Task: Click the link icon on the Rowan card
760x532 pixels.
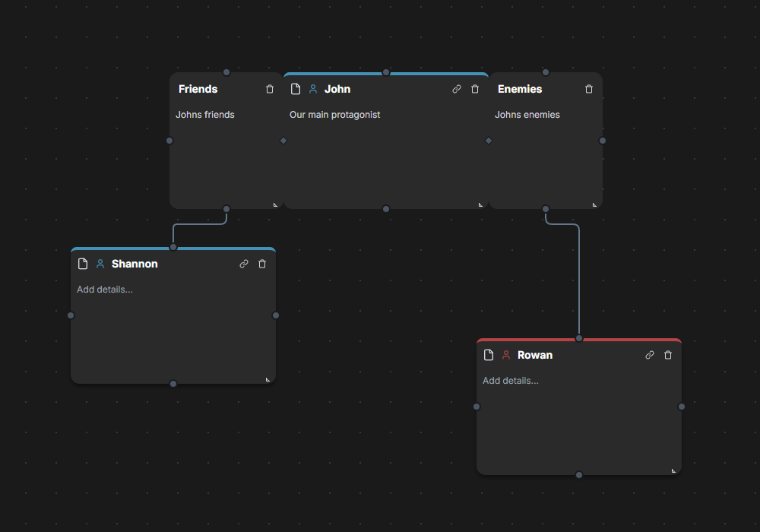Action: [x=650, y=355]
